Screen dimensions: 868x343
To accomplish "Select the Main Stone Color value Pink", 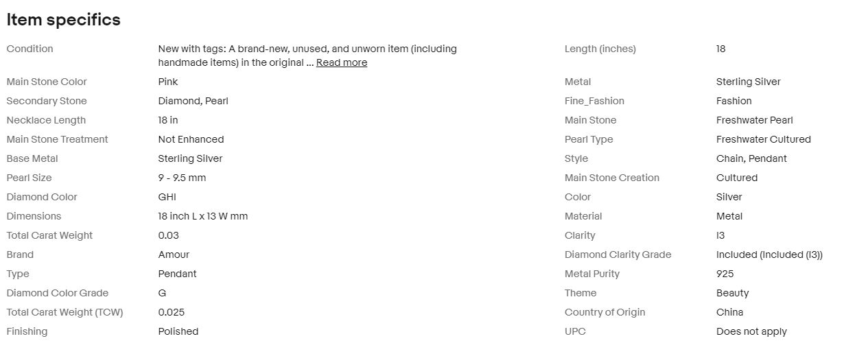I will [168, 82].
